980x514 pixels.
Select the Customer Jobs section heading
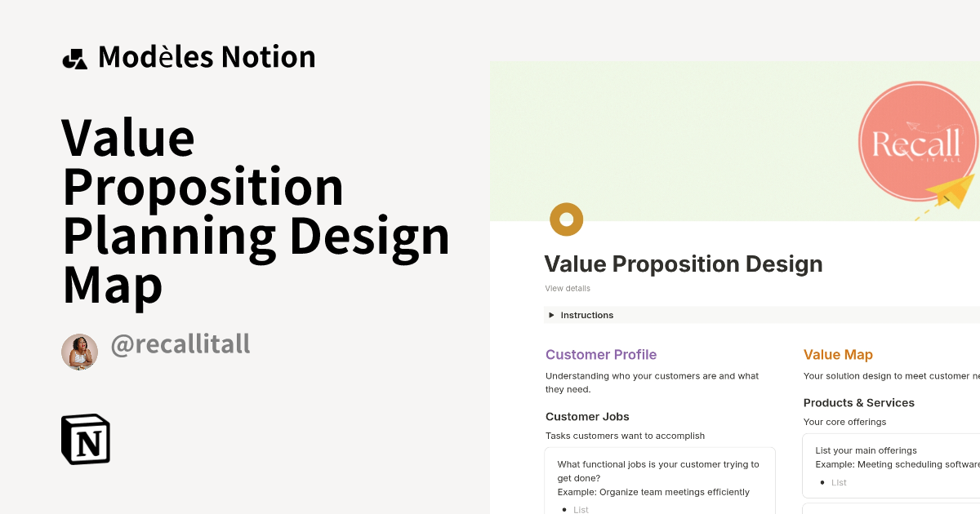[587, 416]
